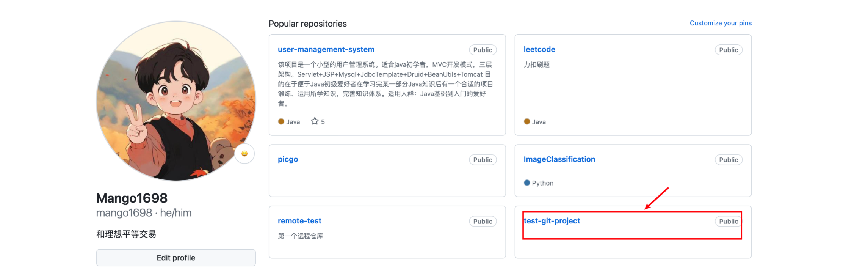Click the Java color dot in user-management-system
Viewport: 868px width, 280px height.
[x=281, y=121]
